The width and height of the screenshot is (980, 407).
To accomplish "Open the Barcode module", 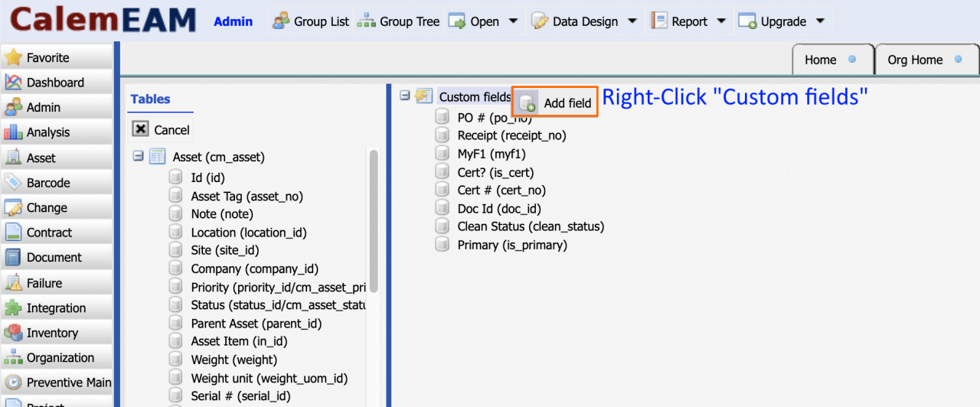I will click(56, 183).
